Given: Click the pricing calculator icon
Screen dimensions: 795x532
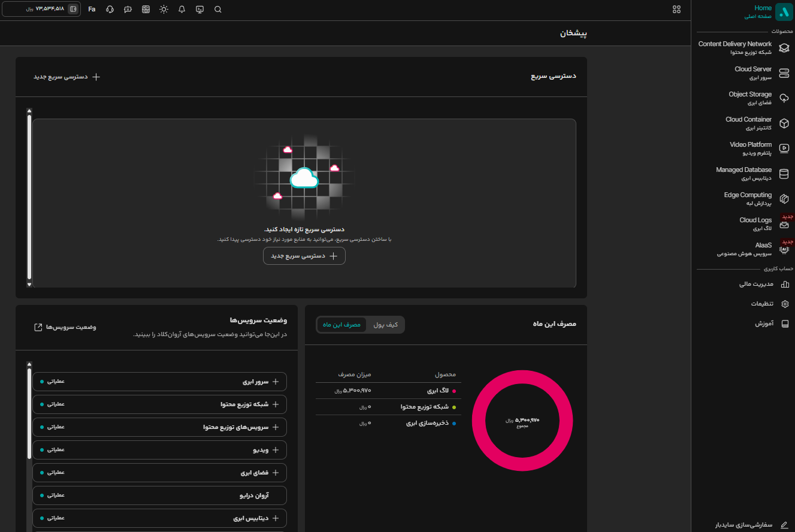Looking at the screenshot, I should tap(146, 10).
